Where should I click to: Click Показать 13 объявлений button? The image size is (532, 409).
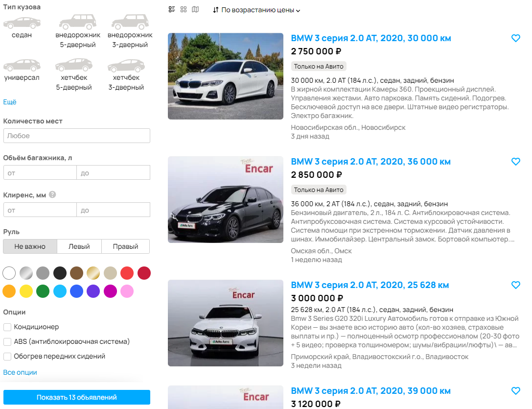(77, 397)
